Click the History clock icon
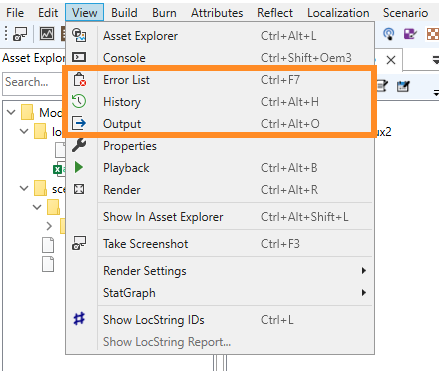Viewport: 439px width, 371px height. point(79,101)
